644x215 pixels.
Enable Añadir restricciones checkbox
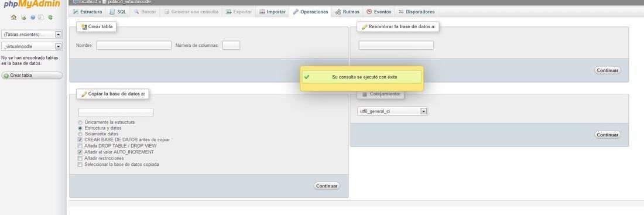pos(80,158)
